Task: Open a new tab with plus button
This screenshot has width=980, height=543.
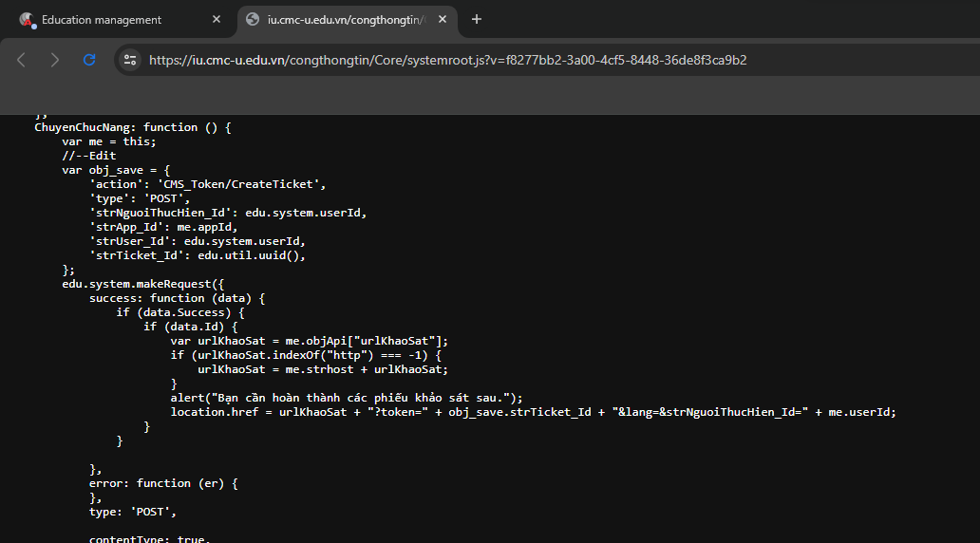Action: (x=477, y=19)
